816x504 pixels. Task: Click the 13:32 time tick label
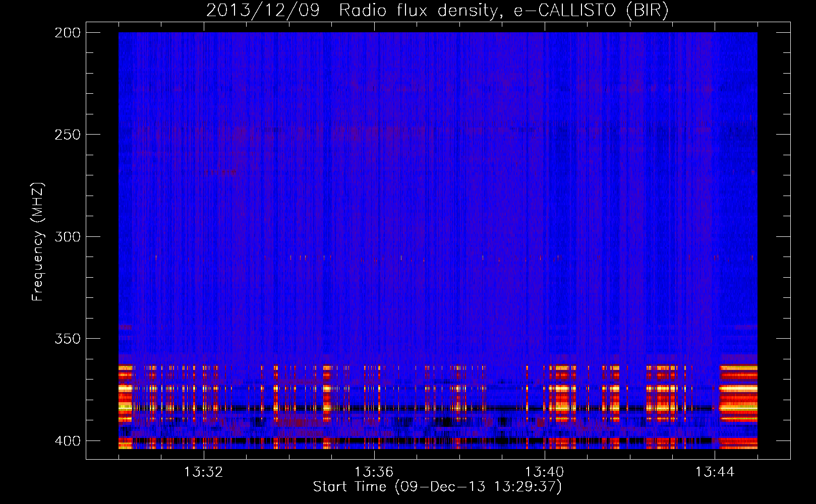[204, 472]
